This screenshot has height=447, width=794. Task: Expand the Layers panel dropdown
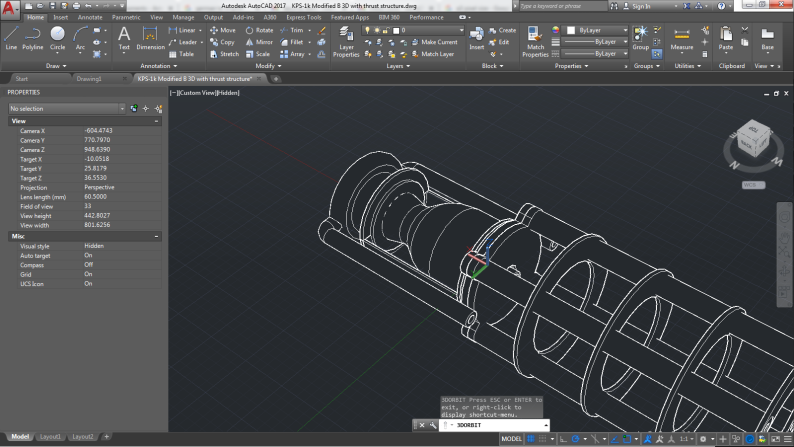(398, 66)
